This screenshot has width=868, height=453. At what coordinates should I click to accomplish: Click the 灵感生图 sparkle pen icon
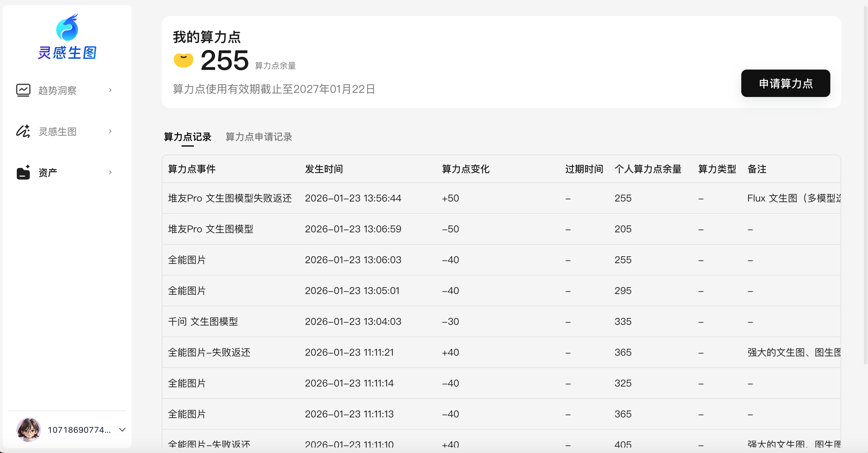[x=23, y=131]
